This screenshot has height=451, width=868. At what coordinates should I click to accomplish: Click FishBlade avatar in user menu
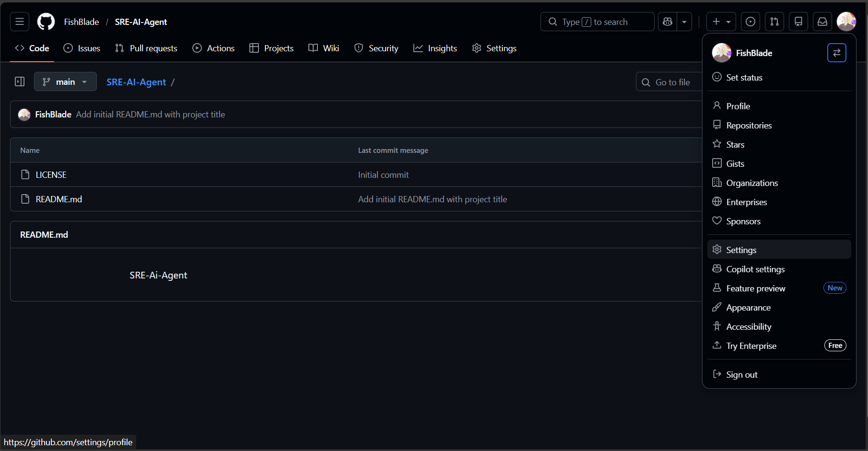point(721,53)
